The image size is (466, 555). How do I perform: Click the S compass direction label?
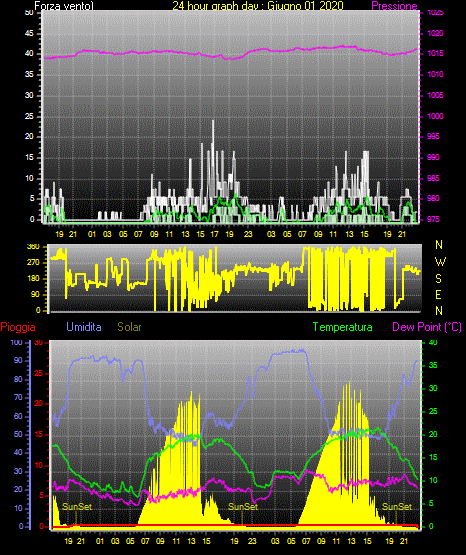click(438, 279)
